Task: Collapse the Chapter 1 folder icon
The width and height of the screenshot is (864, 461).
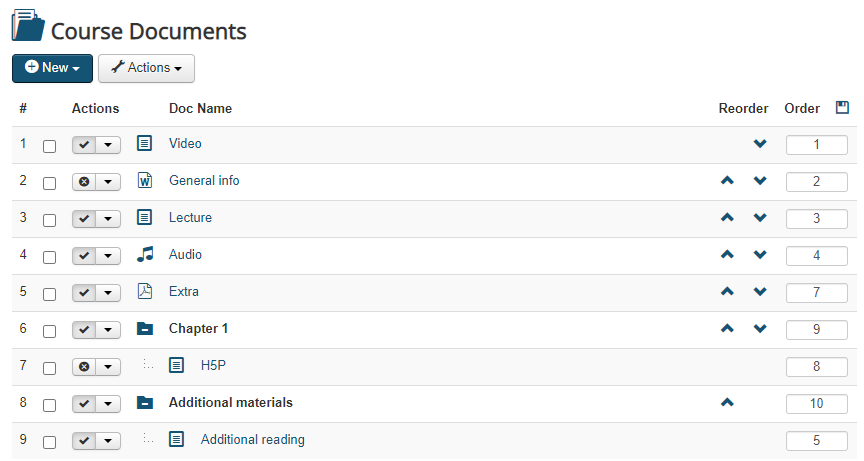Action: [144, 329]
